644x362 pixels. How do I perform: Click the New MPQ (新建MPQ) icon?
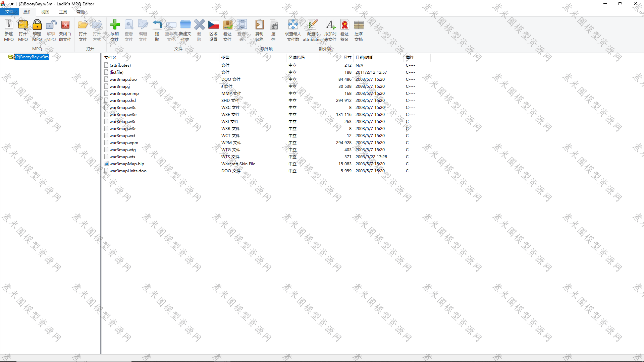pos(9,25)
